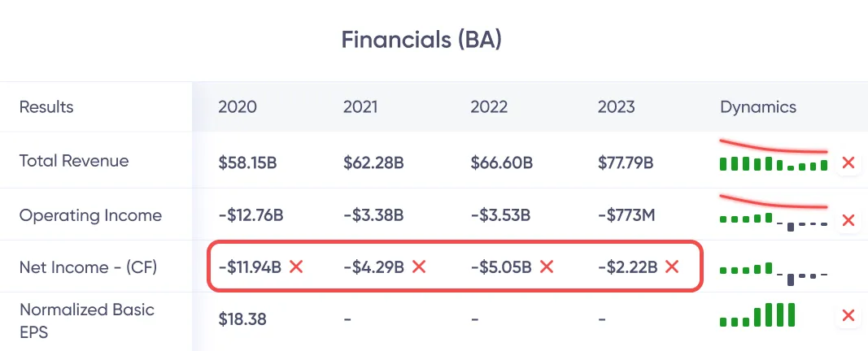Click the Net Income - (CF) row label
868x351 pixels.
87,266
